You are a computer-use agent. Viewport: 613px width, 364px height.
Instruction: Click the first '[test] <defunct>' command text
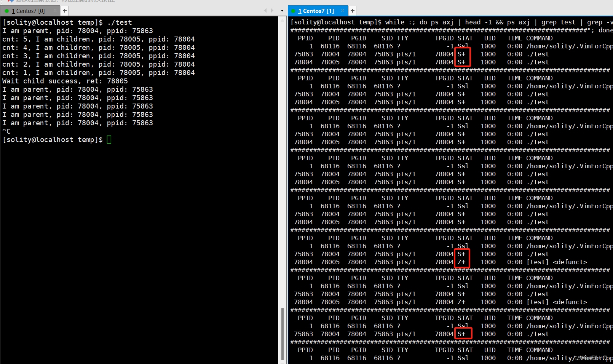tap(557, 262)
